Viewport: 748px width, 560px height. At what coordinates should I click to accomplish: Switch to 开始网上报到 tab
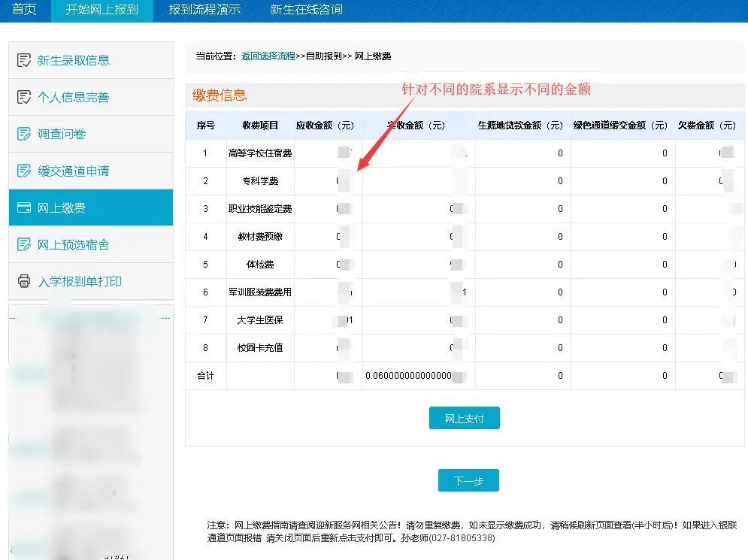click(101, 10)
